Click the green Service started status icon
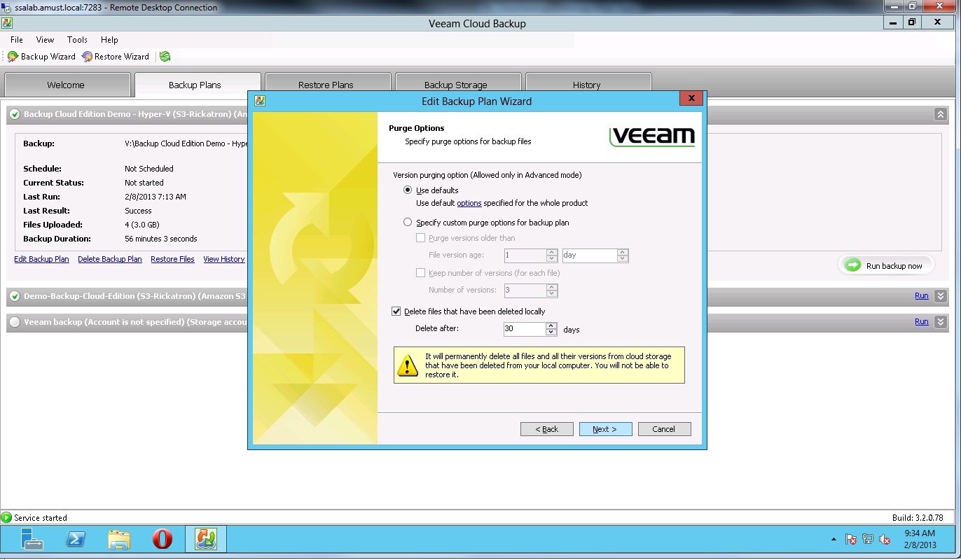The image size is (961, 560). tap(7, 518)
